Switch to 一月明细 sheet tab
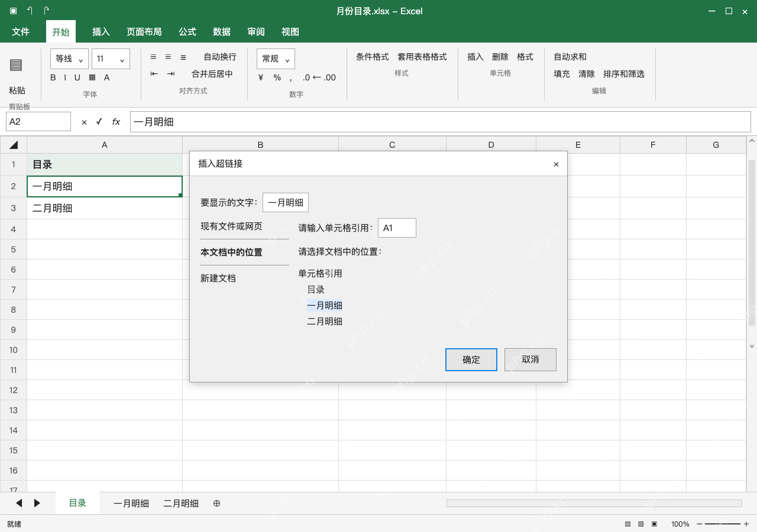757x532 pixels. point(131,503)
